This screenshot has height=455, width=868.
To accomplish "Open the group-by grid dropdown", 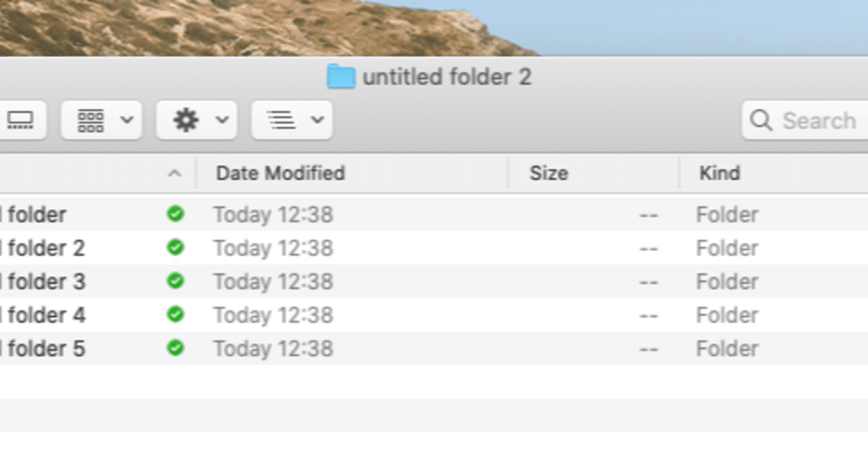I will pos(101,121).
